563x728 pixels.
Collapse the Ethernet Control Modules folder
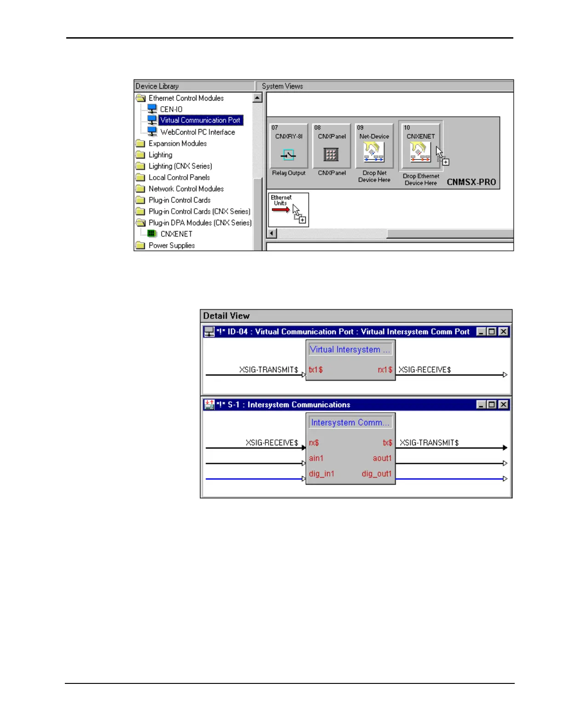[x=141, y=98]
